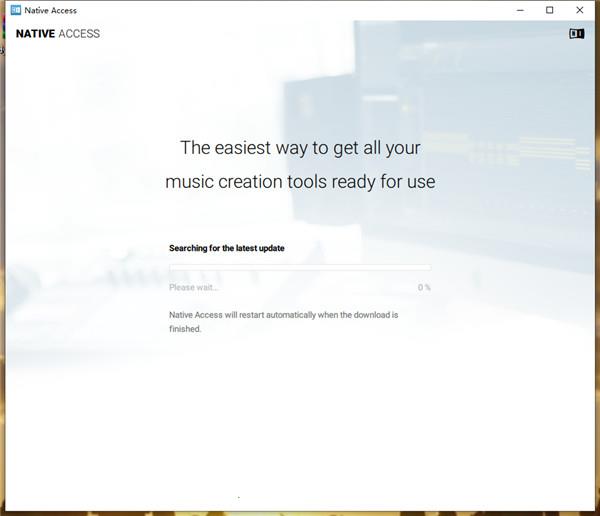Click the '0 %' progress value
The height and width of the screenshot is (516, 600).
click(x=424, y=287)
